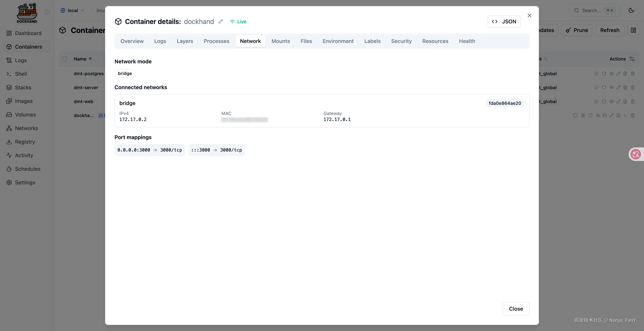644x331 pixels.
Task: Toggle dark mode with the moon icon
Action: pos(631,10)
